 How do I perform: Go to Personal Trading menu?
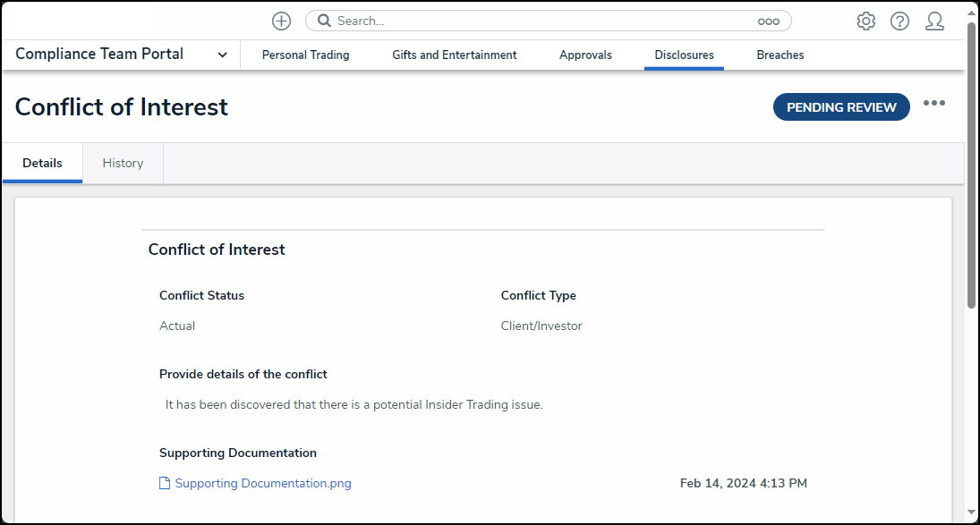pyautogui.click(x=305, y=55)
